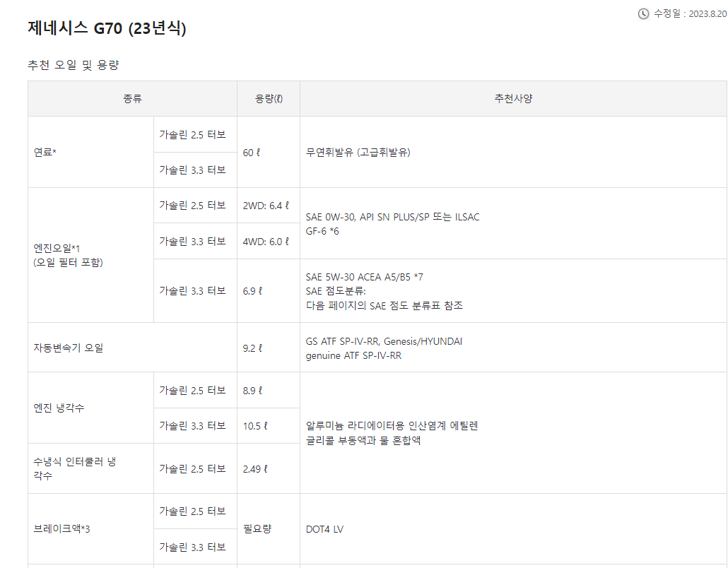The height and width of the screenshot is (568, 728).
Task: Click '가솔린 2.5 터보' in the 연료 row
Action: [192, 134]
